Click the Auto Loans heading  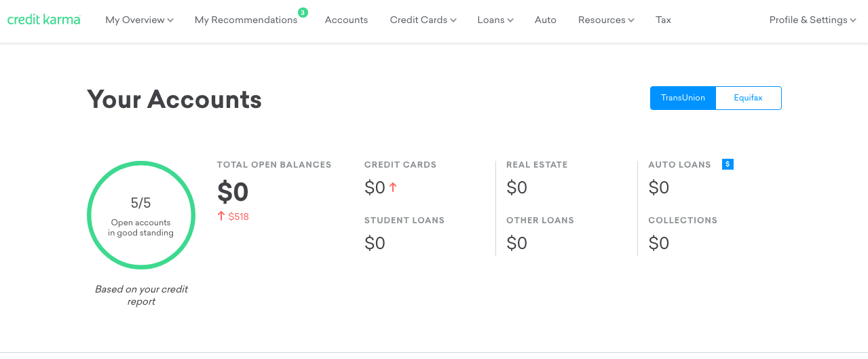tap(679, 165)
